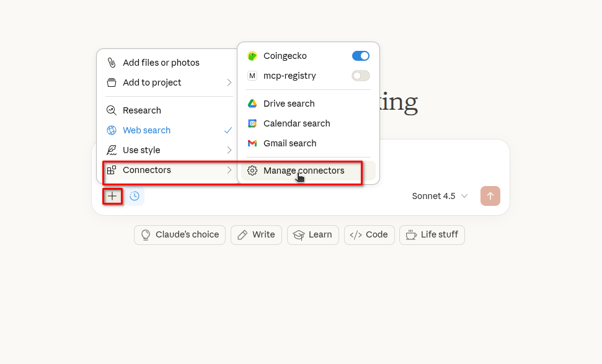Expand the Connectors submenu chevron

229,170
